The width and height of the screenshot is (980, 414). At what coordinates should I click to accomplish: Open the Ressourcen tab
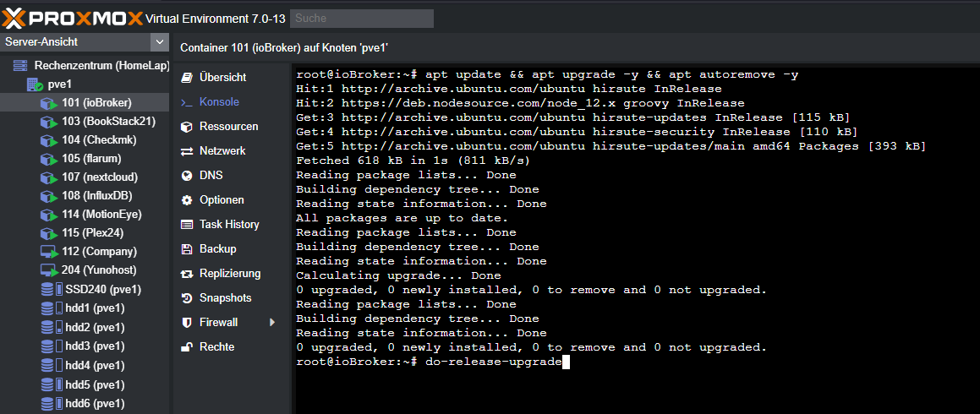[230, 126]
